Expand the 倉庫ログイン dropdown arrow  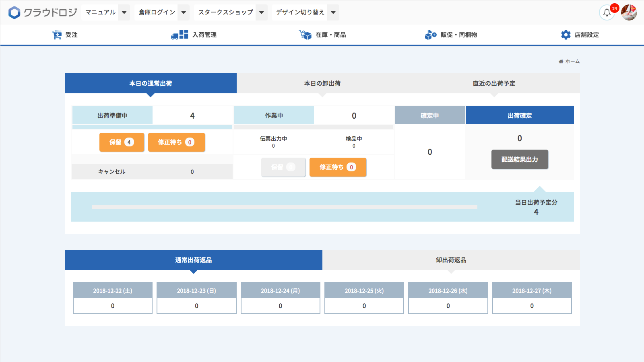[x=184, y=12]
